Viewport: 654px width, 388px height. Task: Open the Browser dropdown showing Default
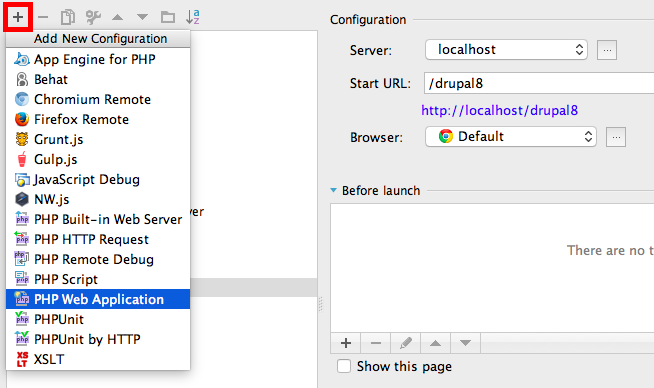[x=511, y=136]
